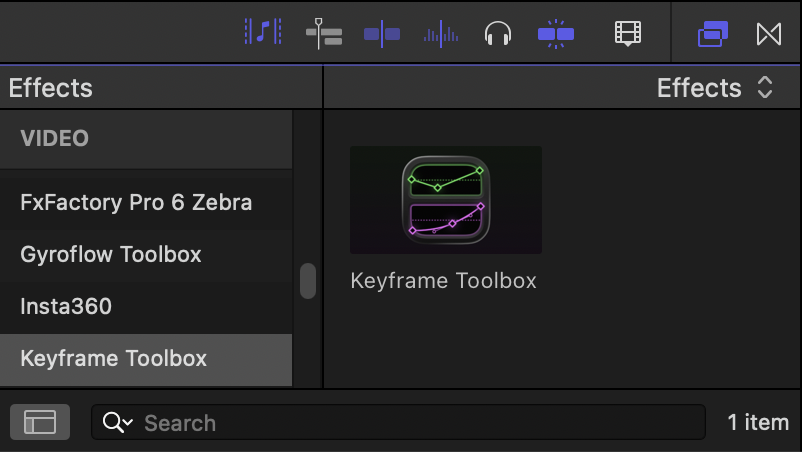Screen dimensions: 802x452
Task: Select Keyframe Toolbox in the sidebar
Action: click(x=114, y=359)
